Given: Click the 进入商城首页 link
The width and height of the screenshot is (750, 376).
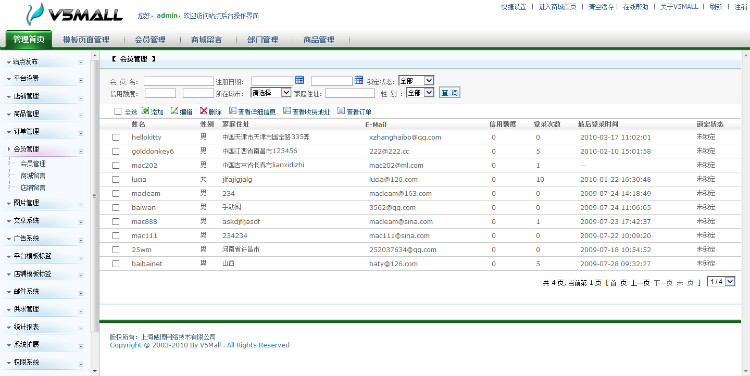Looking at the screenshot, I should (557, 7).
